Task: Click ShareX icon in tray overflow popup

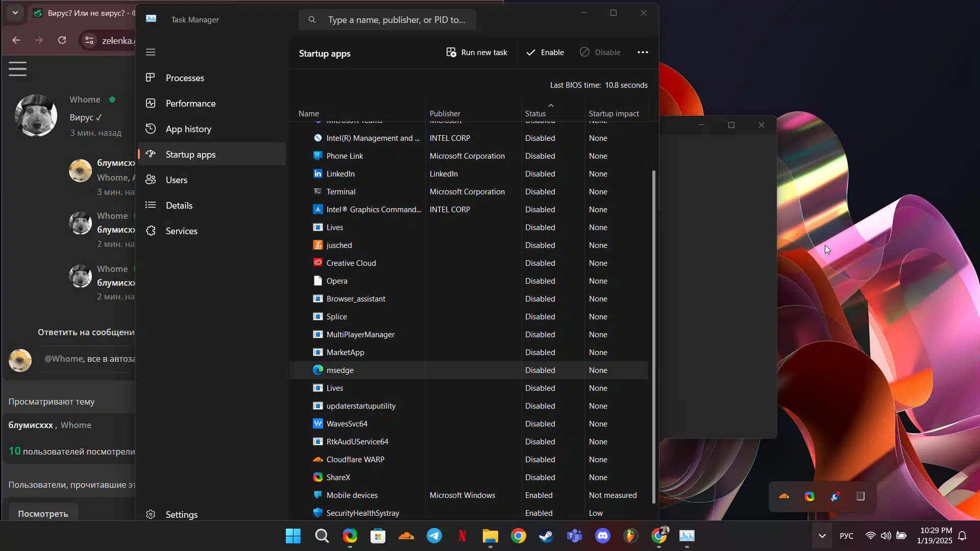Action: [810, 496]
